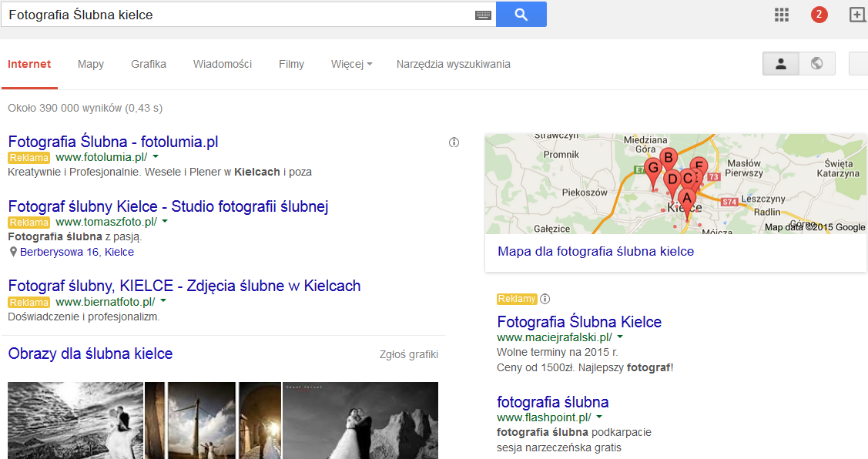Enable personal results with the person toggle

pyautogui.click(x=780, y=63)
